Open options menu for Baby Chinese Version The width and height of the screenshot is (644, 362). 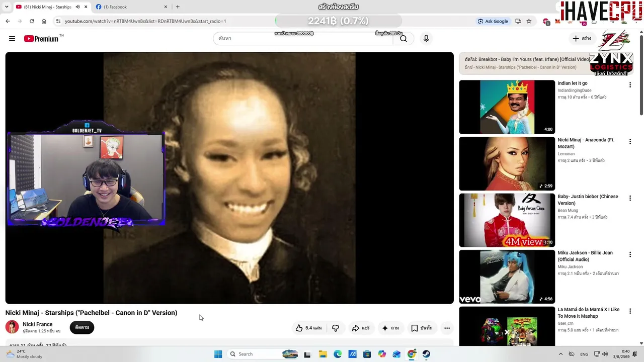click(629, 198)
